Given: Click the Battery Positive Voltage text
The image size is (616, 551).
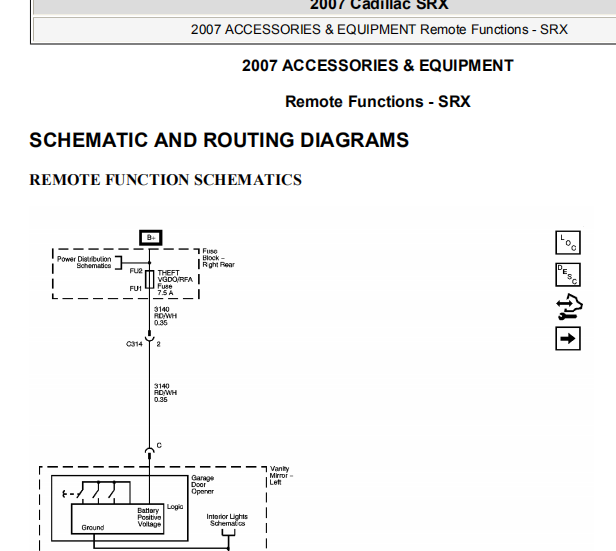Looking at the screenshot, I should pyautogui.click(x=149, y=517).
